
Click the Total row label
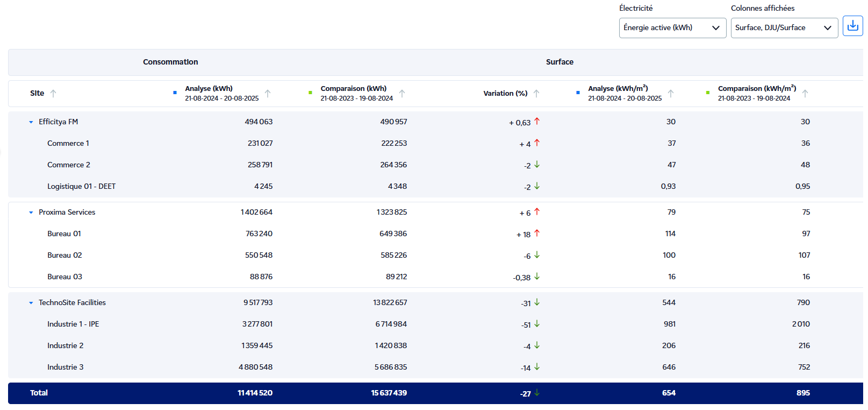click(x=39, y=393)
